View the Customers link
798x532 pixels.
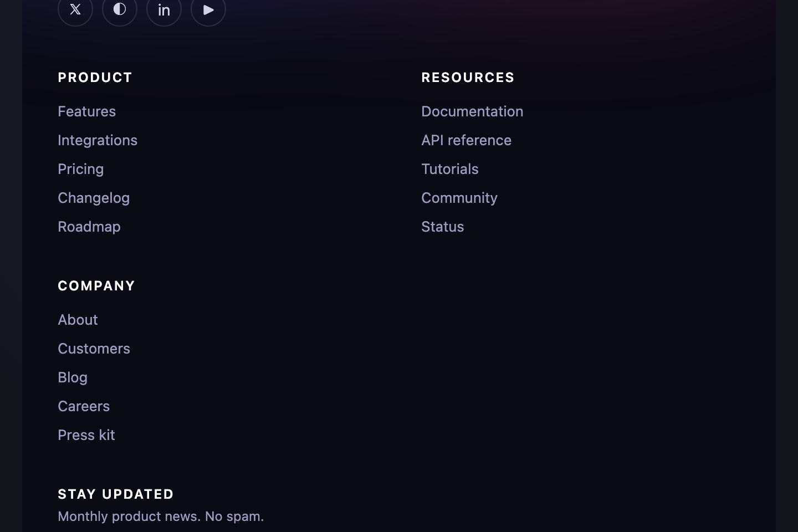pos(94,349)
